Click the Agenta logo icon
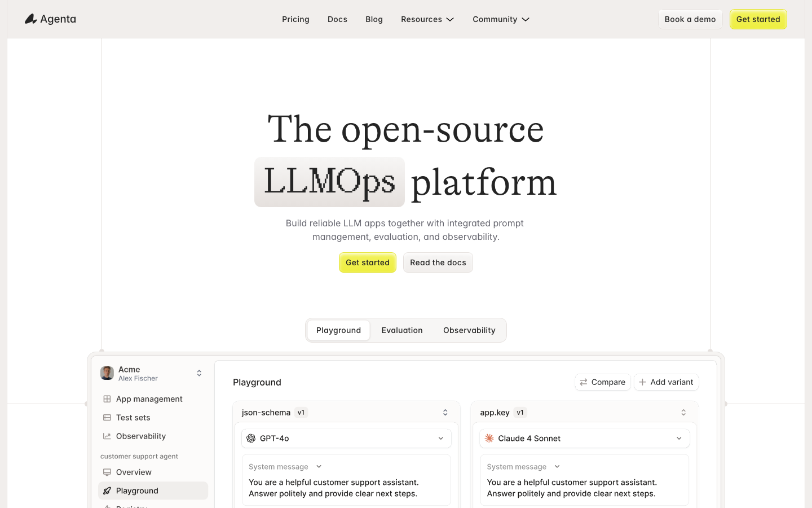The width and height of the screenshot is (812, 508). (x=31, y=19)
